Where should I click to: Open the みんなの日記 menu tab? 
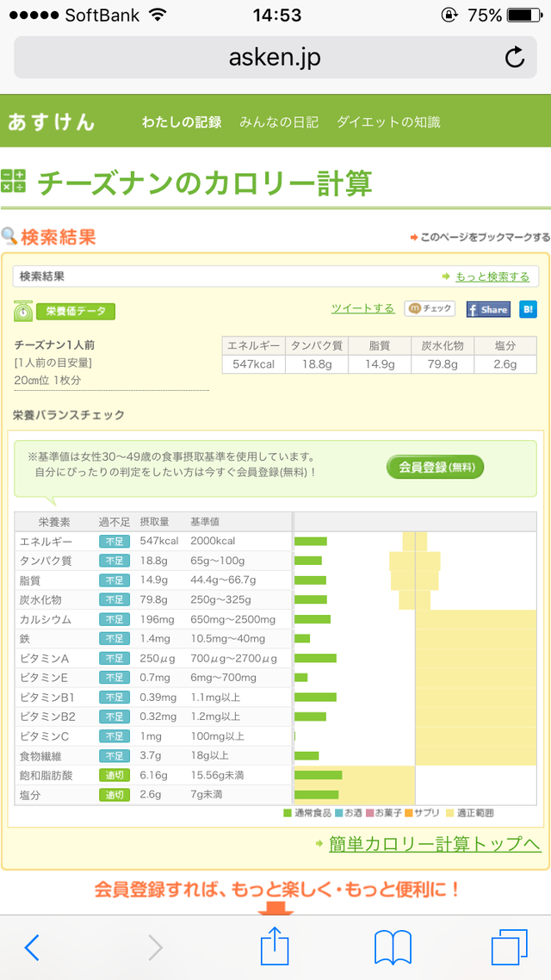click(x=279, y=122)
